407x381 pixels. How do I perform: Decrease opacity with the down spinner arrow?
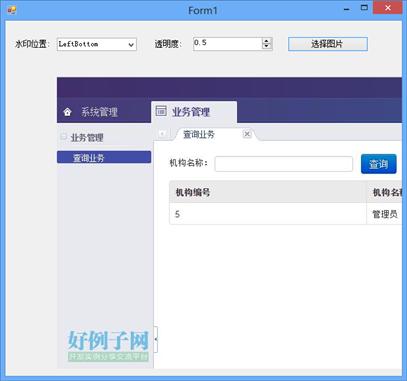point(266,47)
